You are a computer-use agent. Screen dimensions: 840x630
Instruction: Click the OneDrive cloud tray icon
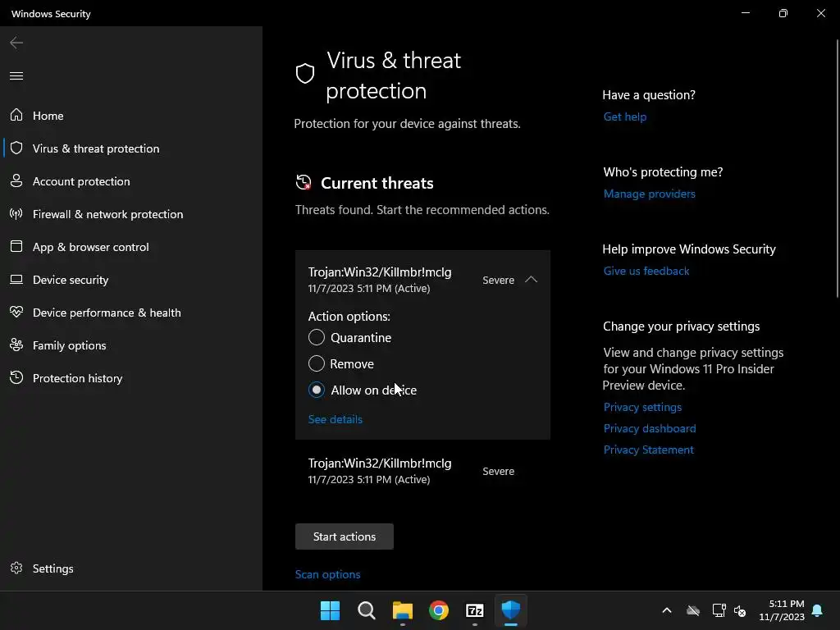tap(693, 610)
